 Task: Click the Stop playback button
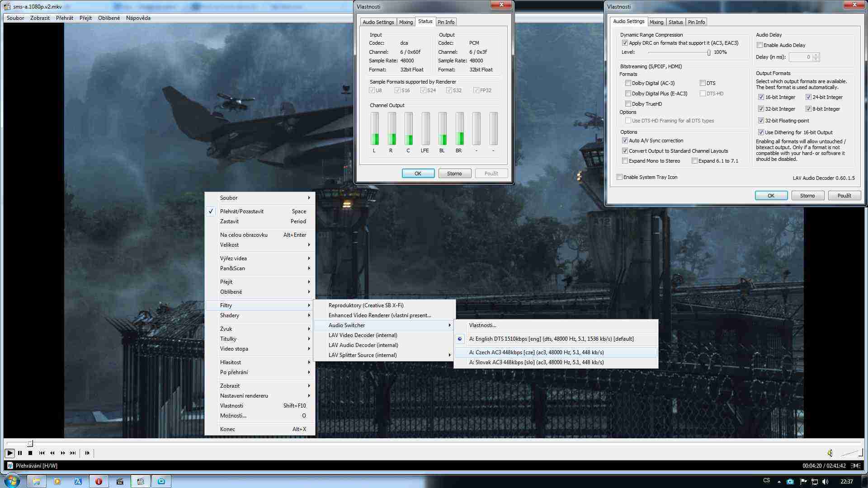[30, 453]
